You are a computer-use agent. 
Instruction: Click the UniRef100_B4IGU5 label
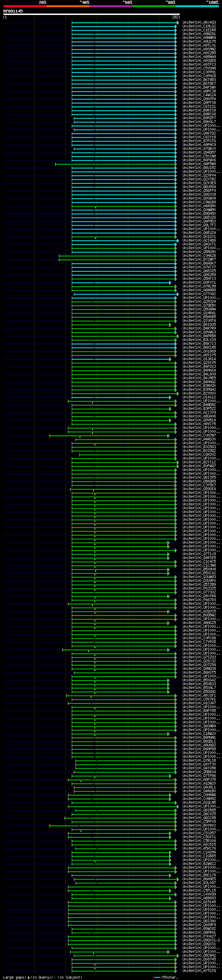(x=199, y=324)
